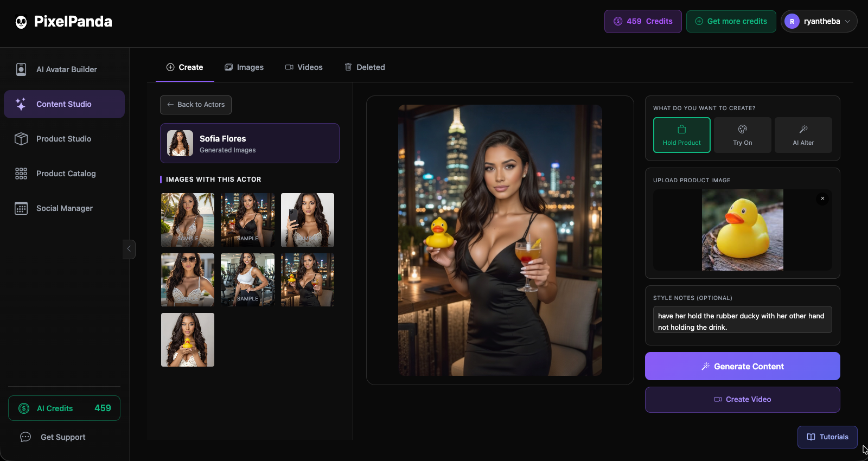Click the uploaded rubber duck product image

tap(743, 230)
